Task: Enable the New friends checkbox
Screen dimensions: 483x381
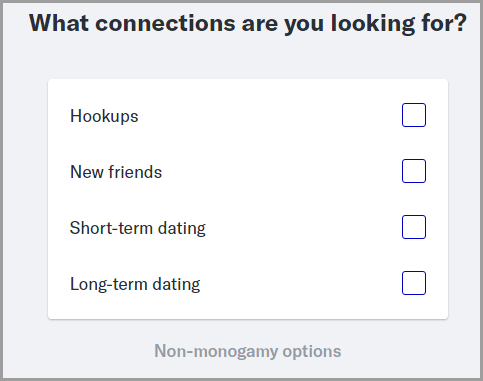Action: [x=414, y=171]
